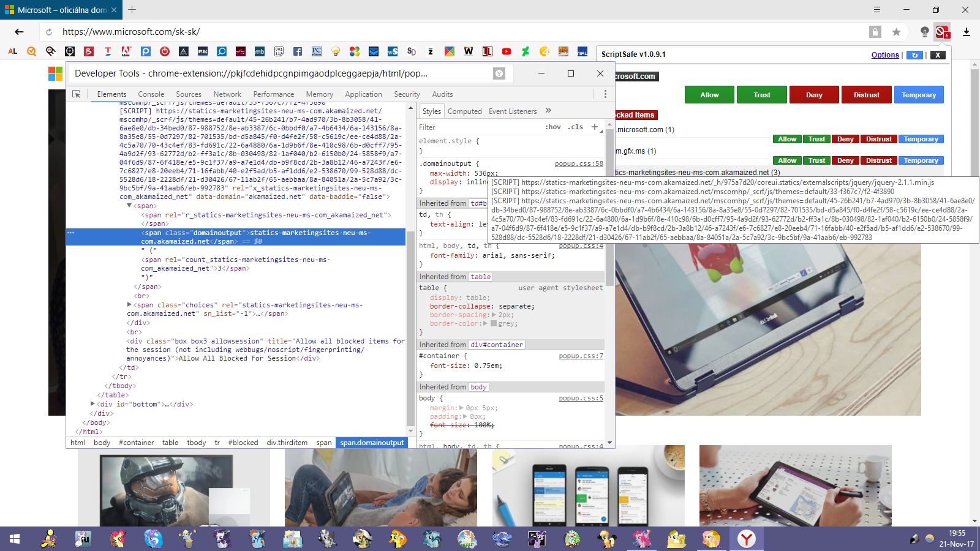Image resolution: width=980 pixels, height=551 pixels.
Task: Click the page reload icon beside the URL
Action: 49,32
